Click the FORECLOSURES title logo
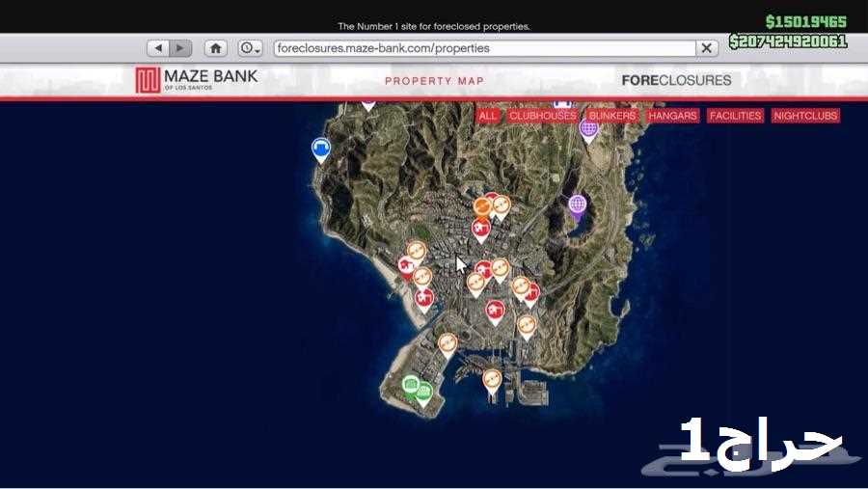The height and width of the screenshot is (489, 868). click(x=676, y=80)
